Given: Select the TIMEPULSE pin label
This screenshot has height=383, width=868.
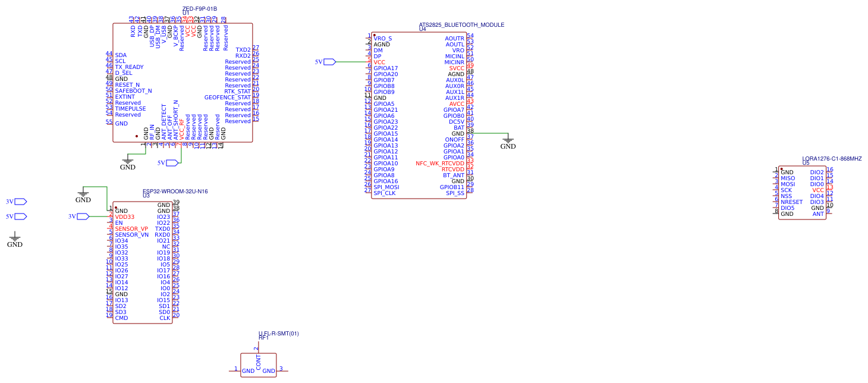Looking at the screenshot, I should coord(130,109).
